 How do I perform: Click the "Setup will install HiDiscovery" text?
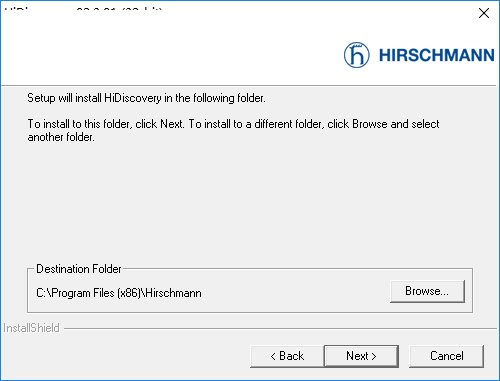coord(146,98)
